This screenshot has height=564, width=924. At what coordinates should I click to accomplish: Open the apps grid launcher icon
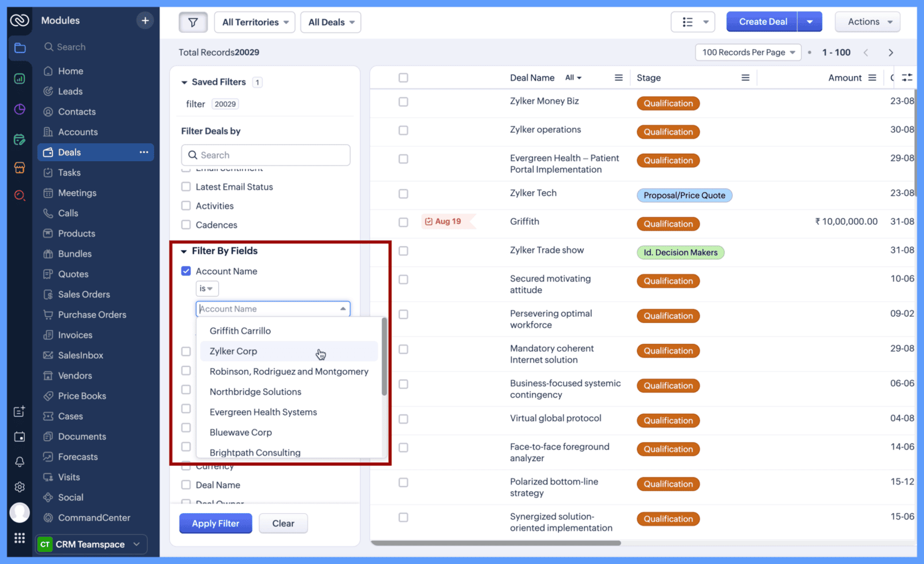click(x=20, y=538)
